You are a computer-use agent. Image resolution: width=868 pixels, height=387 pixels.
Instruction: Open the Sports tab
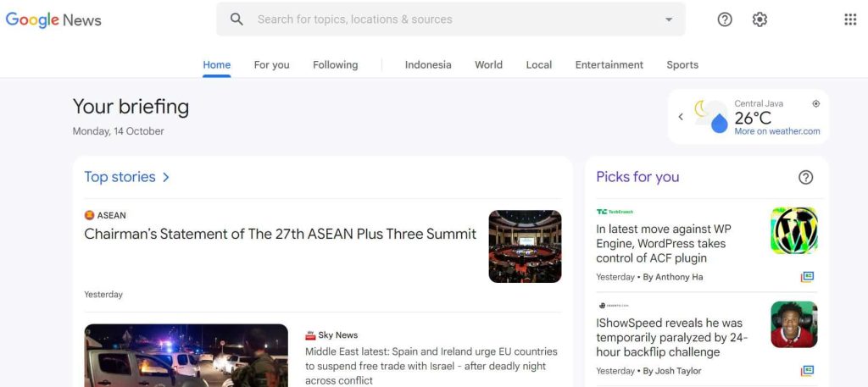682,64
